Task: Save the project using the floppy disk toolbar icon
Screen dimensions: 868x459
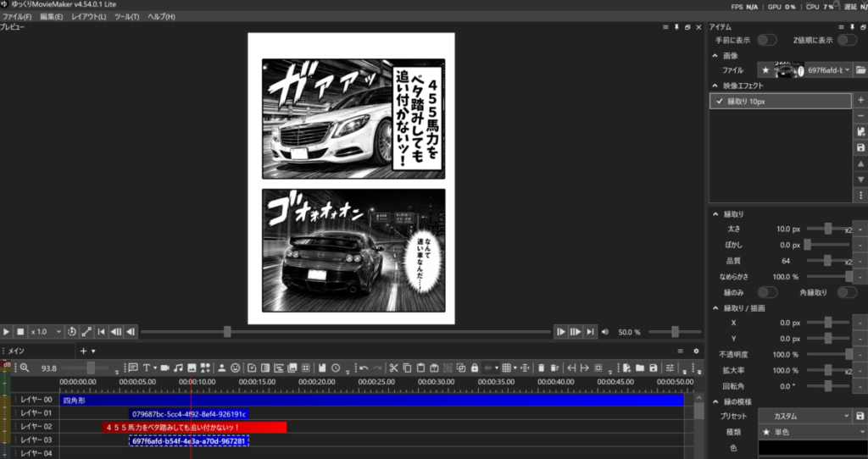Action: point(654,368)
